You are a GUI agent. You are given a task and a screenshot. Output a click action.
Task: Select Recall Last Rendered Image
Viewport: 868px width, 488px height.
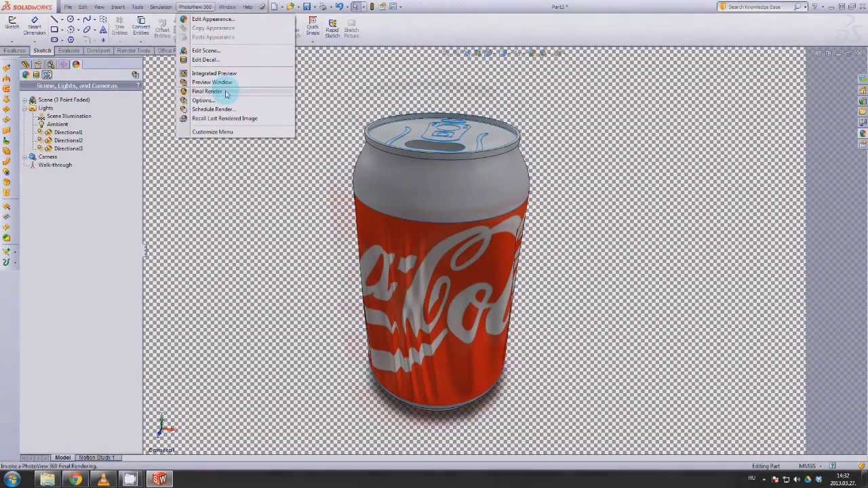pos(224,119)
